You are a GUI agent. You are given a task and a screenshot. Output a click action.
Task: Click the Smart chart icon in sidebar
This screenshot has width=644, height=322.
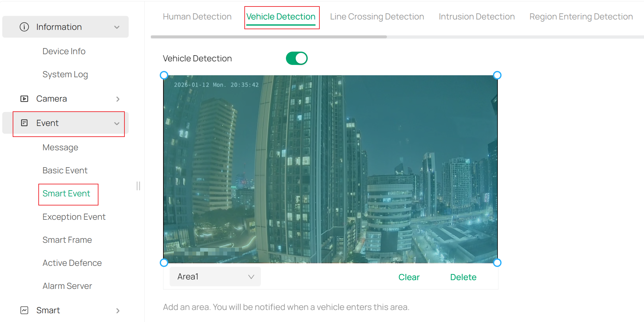[24, 310]
